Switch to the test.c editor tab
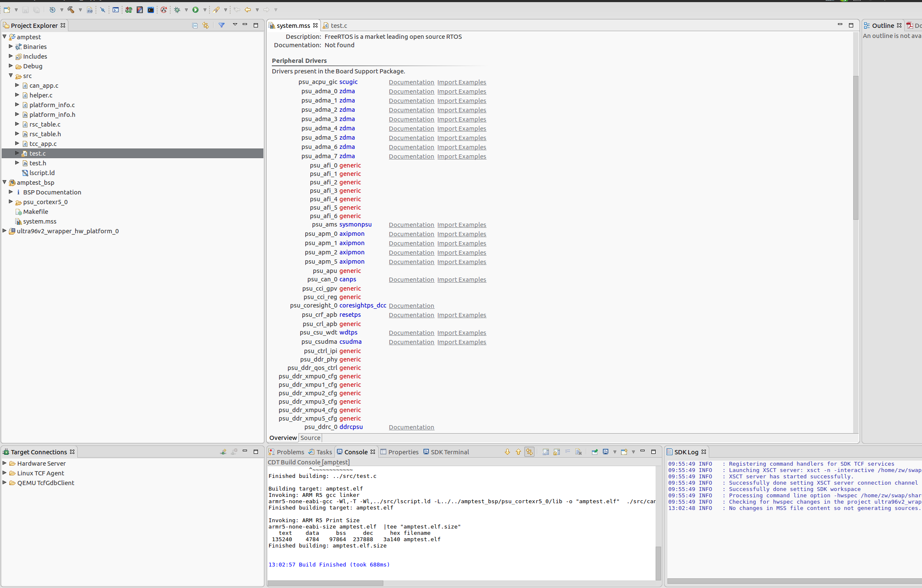 point(339,26)
